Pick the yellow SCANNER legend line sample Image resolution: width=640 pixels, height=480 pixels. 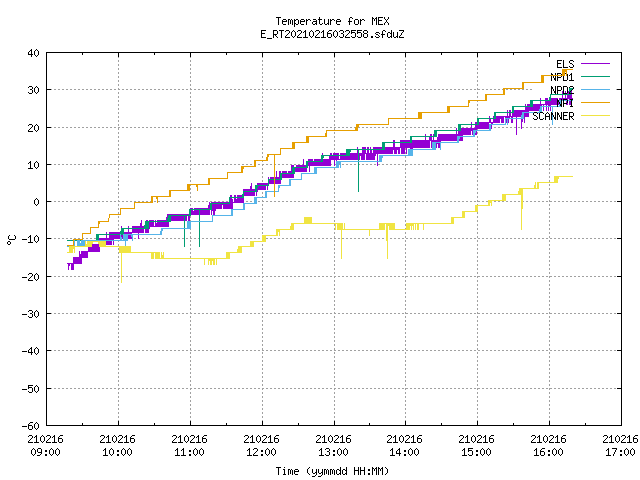(595, 116)
